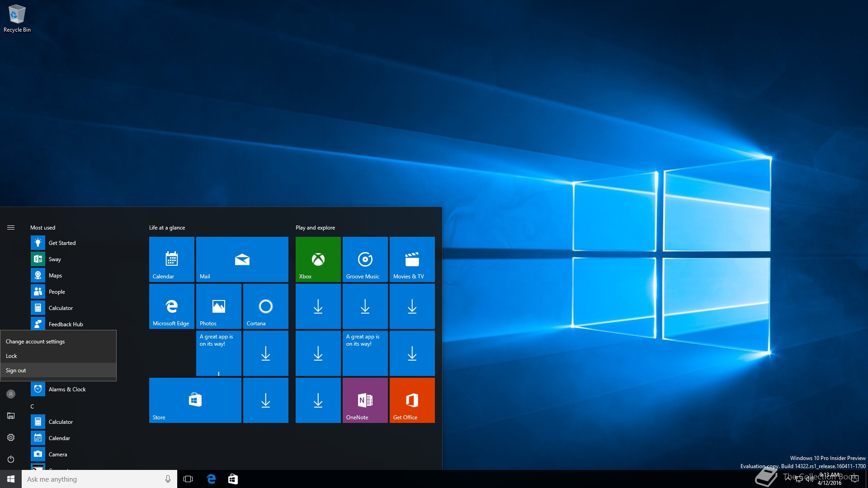The image size is (868, 488).
Task: Open Store from the taskbar
Action: (233, 479)
